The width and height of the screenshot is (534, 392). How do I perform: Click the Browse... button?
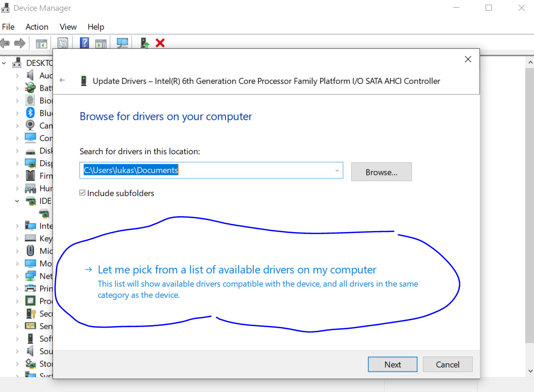[x=382, y=172]
